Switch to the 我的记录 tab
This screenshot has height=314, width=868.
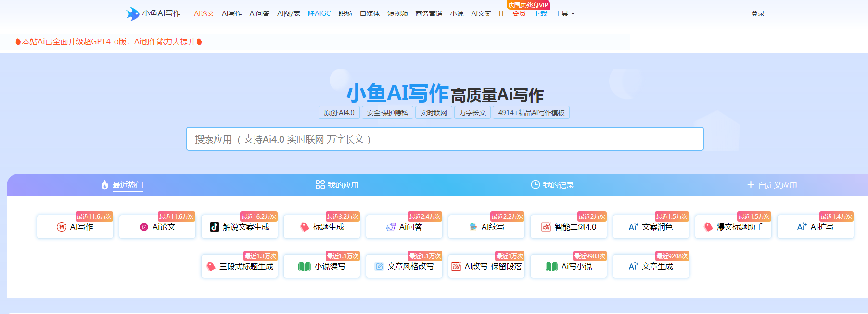click(552, 185)
